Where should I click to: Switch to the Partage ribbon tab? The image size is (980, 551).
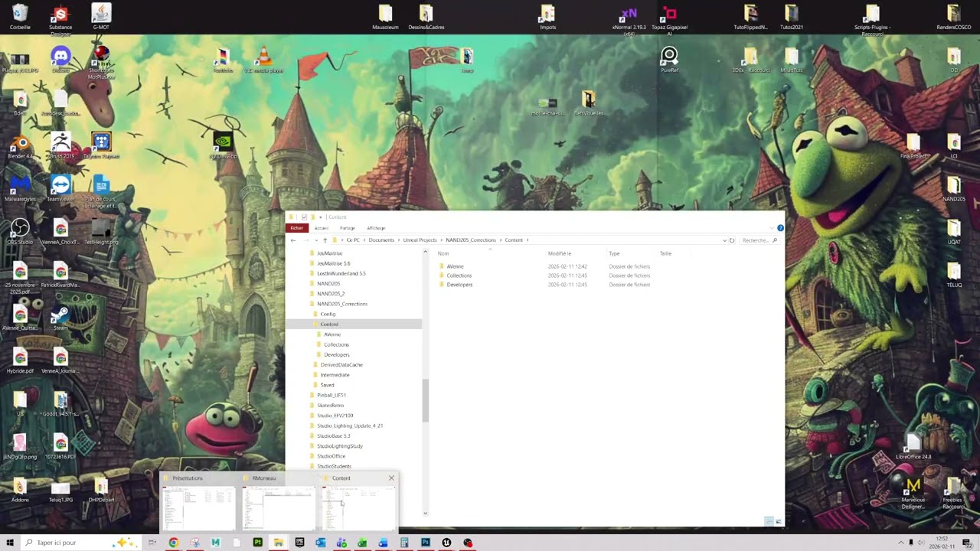pos(348,228)
